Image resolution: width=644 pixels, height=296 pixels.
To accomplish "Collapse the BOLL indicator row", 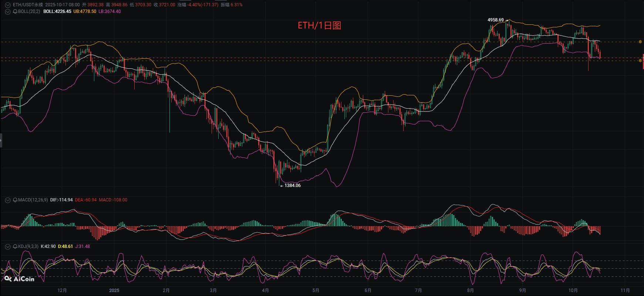I will coord(7,11).
